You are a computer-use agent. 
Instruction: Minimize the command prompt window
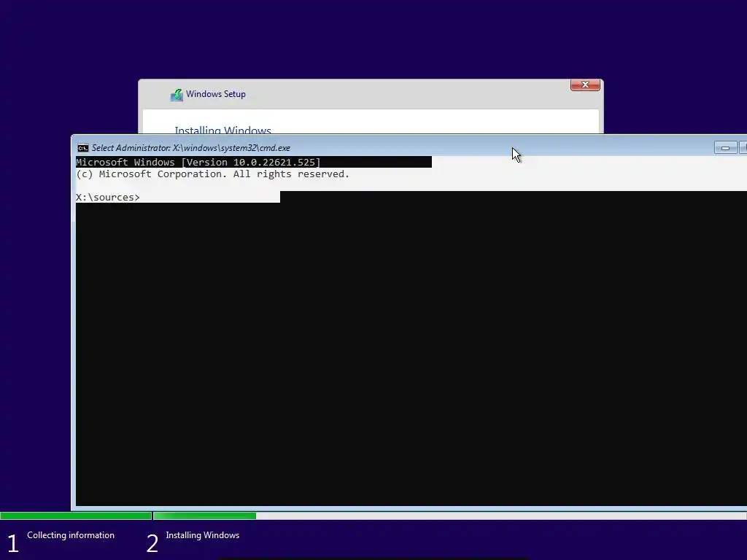(x=725, y=148)
